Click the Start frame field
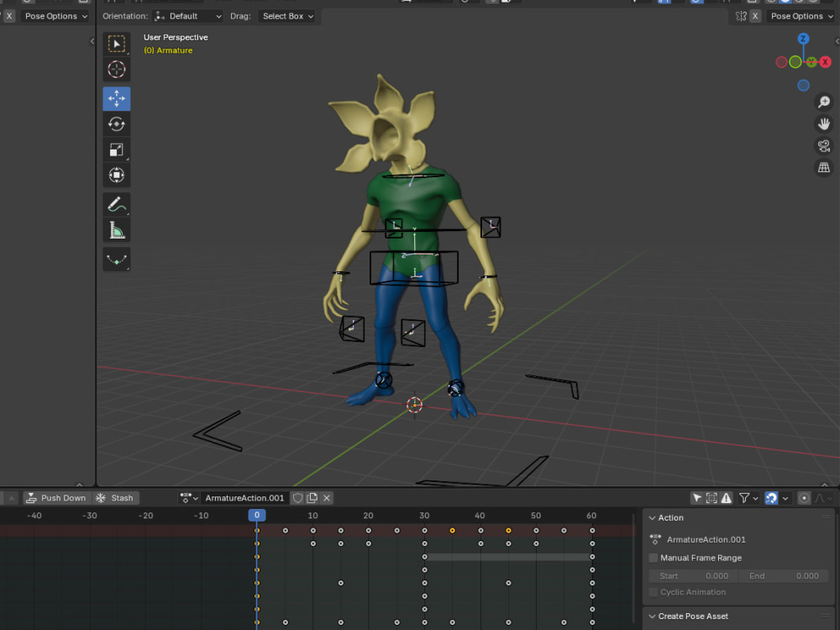The width and height of the screenshot is (840, 630). tap(693, 576)
